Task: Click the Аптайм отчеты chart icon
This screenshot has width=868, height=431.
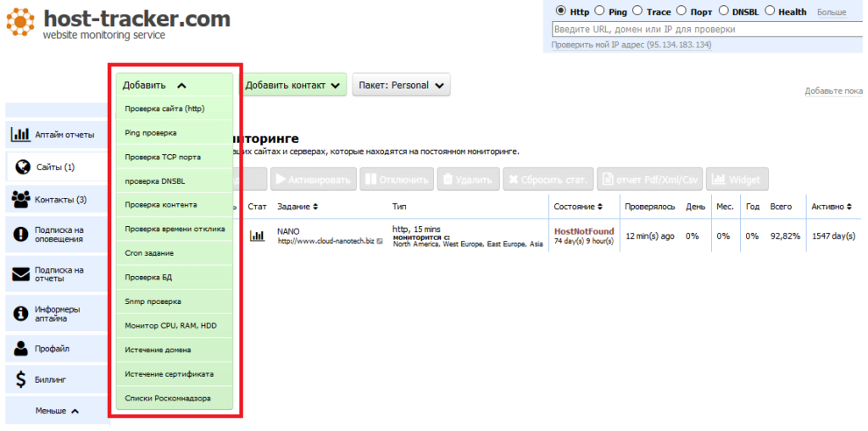Action: click(x=20, y=134)
